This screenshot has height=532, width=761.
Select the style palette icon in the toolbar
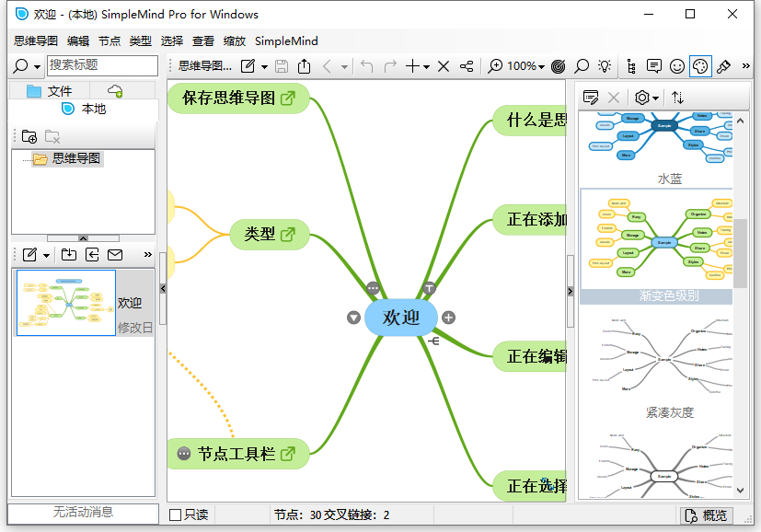(699, 66)
